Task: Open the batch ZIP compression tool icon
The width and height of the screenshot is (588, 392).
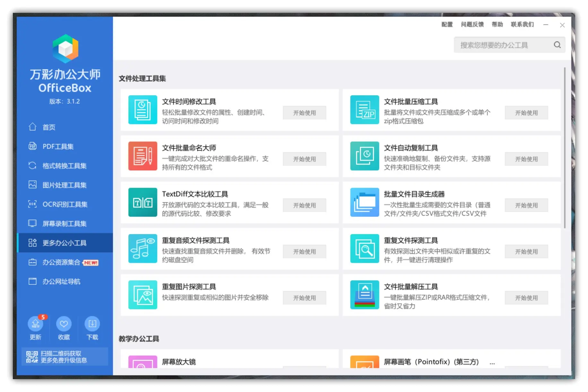Action: 364,110
